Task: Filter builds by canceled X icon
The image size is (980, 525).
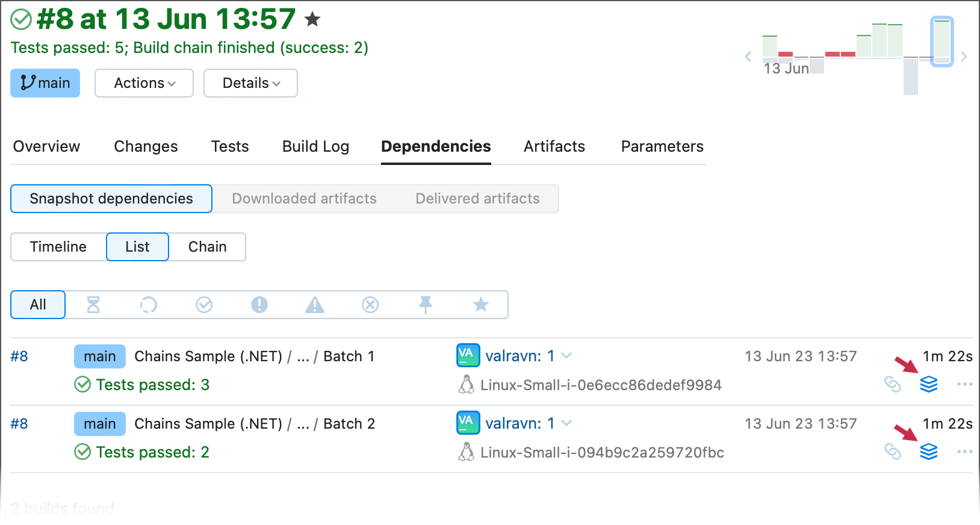Action: pyautogui.click(x=370, y=305)
